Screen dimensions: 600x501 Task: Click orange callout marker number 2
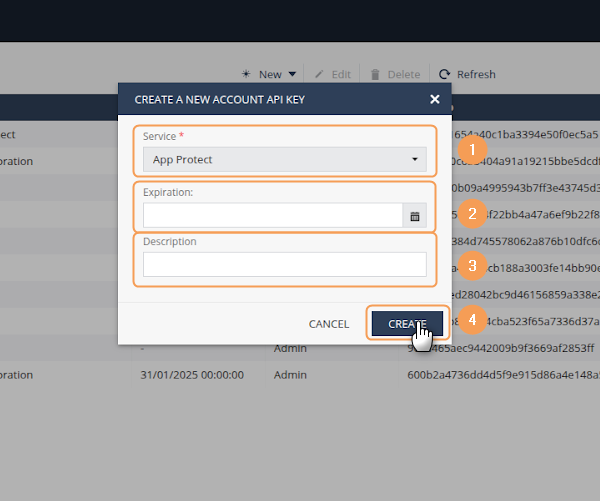(473, 212)
